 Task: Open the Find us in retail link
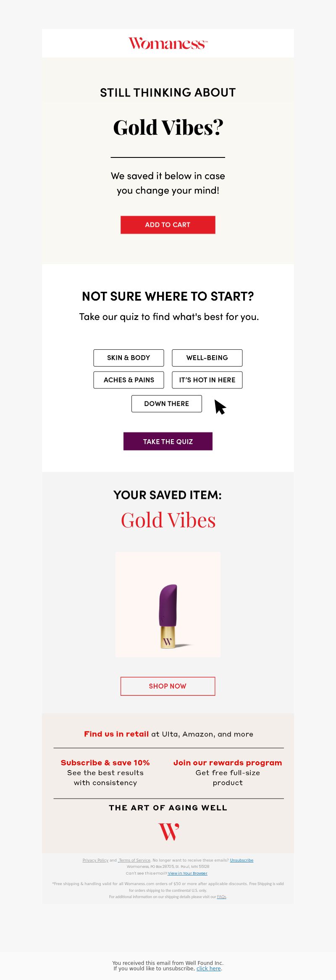click(116, 734)
